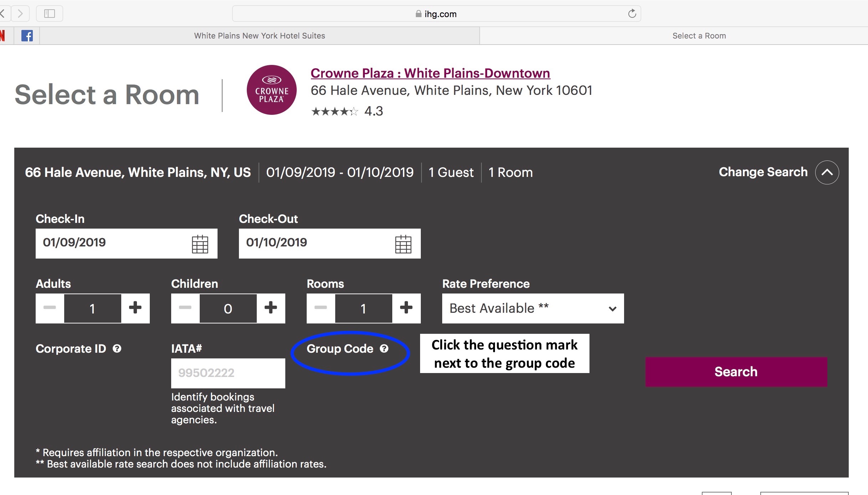
Task: Decrease Children with the minus button
Action: tap(185, 308)
